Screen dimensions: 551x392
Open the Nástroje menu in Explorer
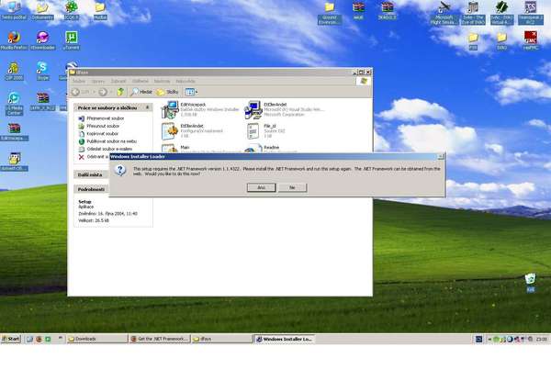point(162,81)
